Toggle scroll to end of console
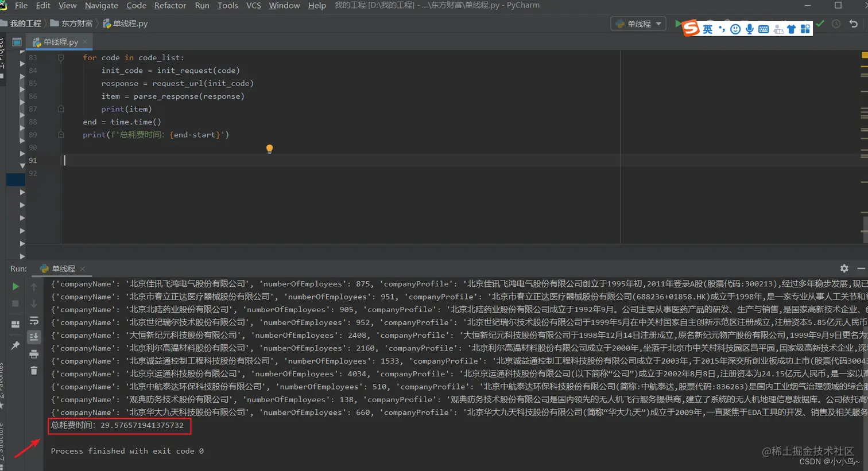Viewport: 868px width, 471px height. (x=34, y=337)
